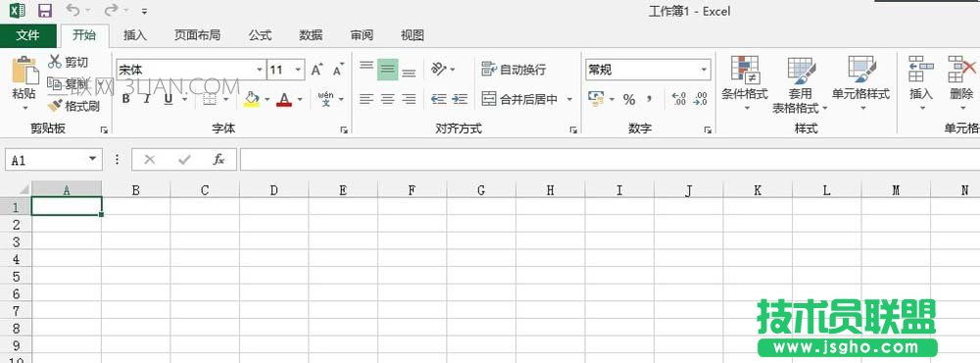Open the 文件 (File) menu
This screenshot has height=363, width=980.
tap(28, 35)
